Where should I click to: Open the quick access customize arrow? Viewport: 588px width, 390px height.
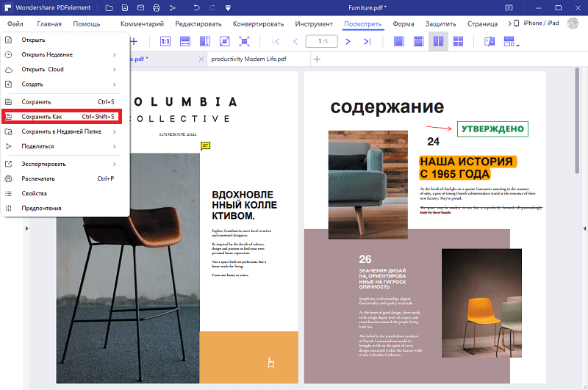point(228,7)
